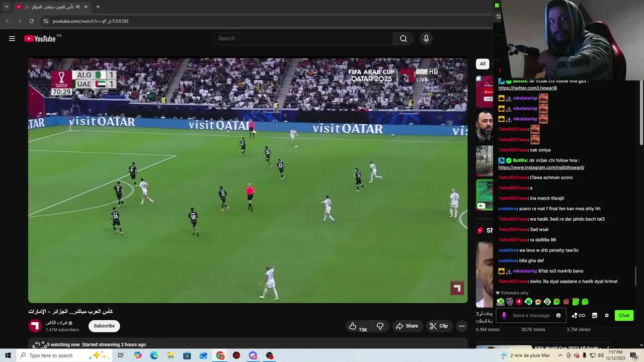Open chat settings gear

pyautogui.click(x=607, y=316)
